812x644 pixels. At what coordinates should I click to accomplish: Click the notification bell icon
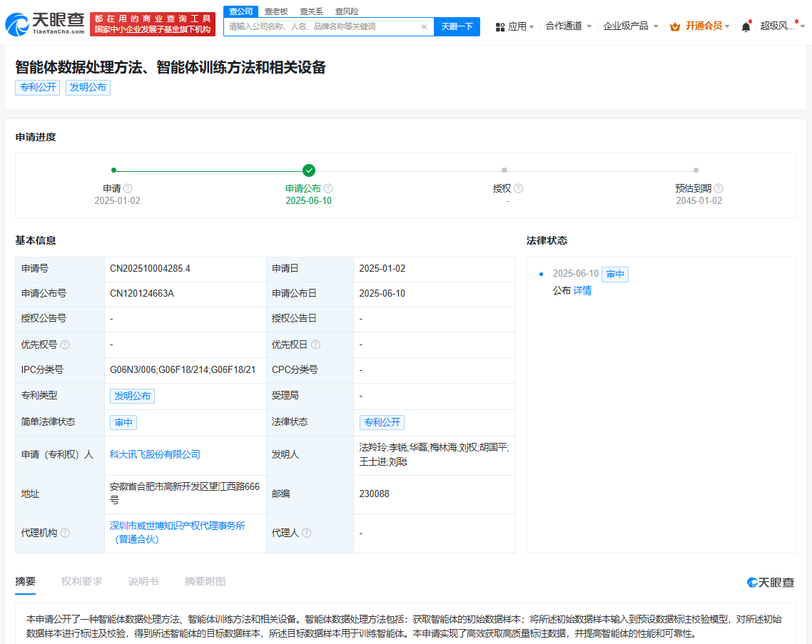click(746, 26)
